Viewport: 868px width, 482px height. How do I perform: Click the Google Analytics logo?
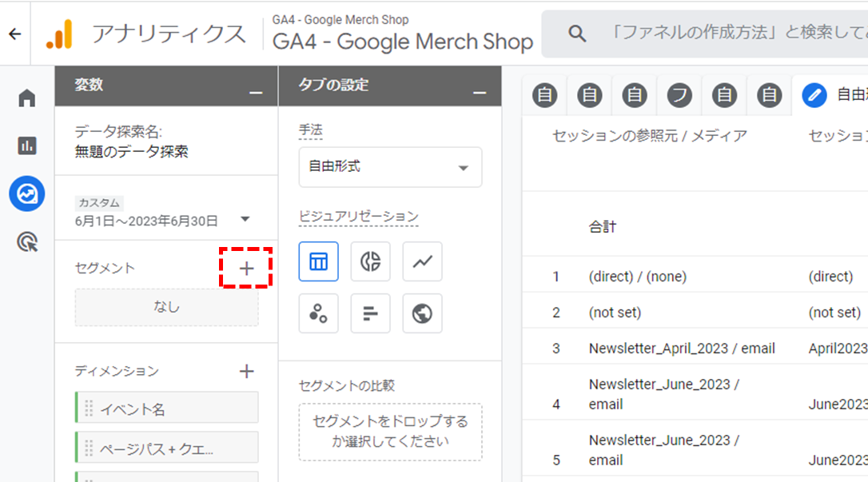60,34
